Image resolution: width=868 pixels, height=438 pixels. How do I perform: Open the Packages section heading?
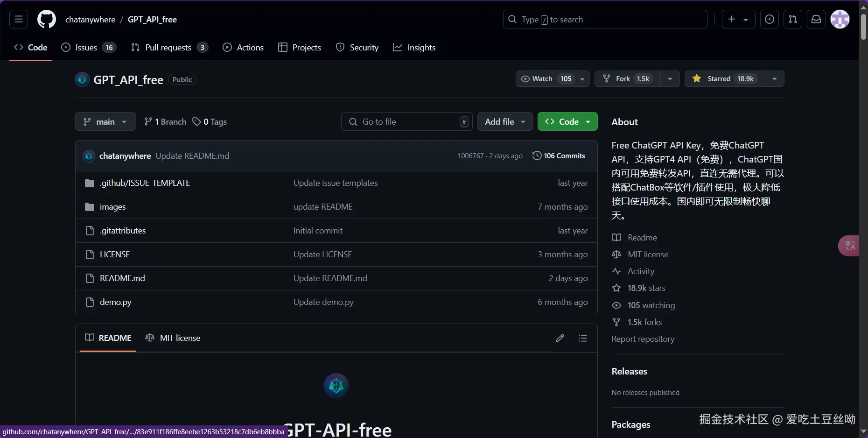(631, 425)
